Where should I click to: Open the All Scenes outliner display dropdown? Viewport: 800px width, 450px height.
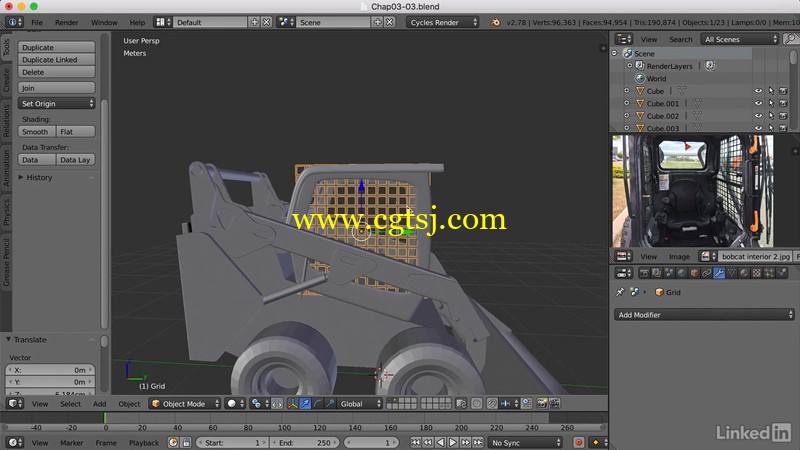point(740,39)
